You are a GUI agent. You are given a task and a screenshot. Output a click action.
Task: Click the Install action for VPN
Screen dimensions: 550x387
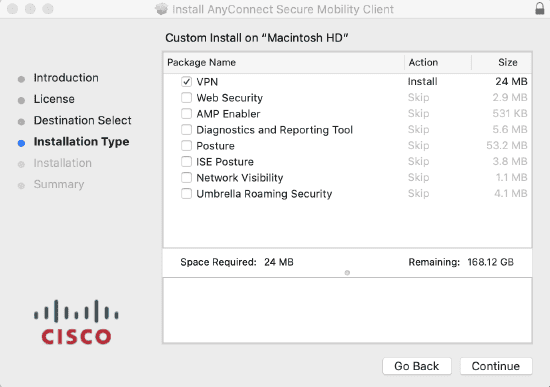click(422, 82)
